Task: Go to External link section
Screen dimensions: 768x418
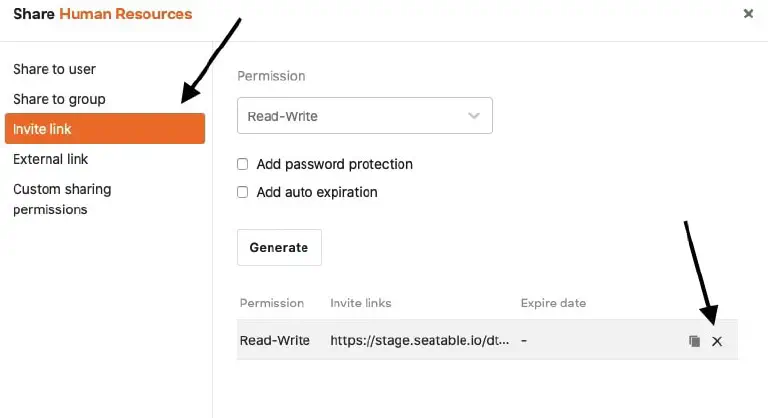Action: point(51,159)
